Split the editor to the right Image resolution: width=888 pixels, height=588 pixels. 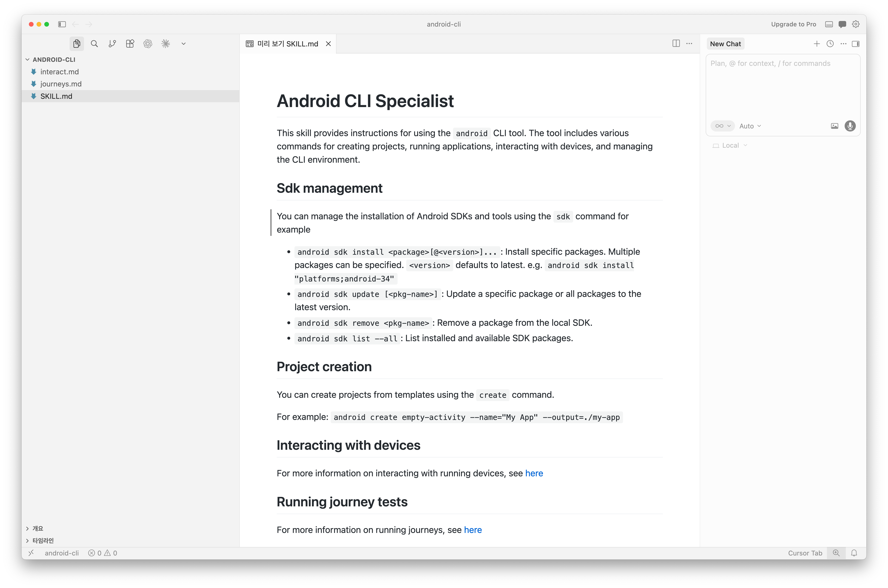[676, 44]
